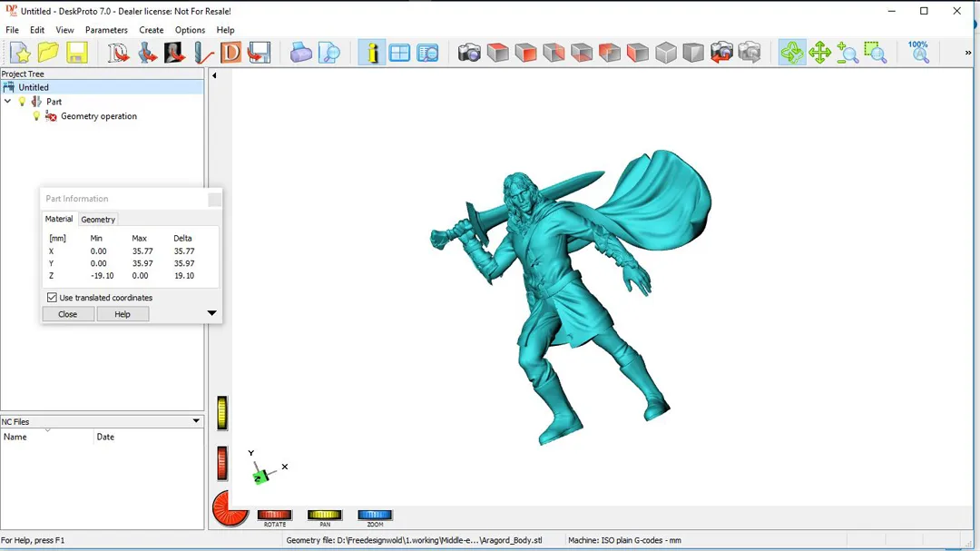The height and width of the screenshot is (551, 980).
Task: Open a project with the yellow folder icon
Action: pos(48,53)
